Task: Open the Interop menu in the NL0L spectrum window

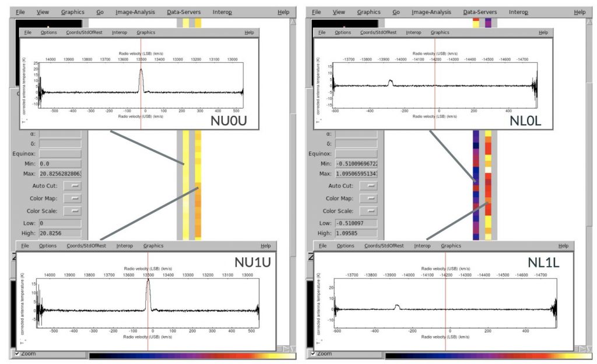Action: pos(414,32)
